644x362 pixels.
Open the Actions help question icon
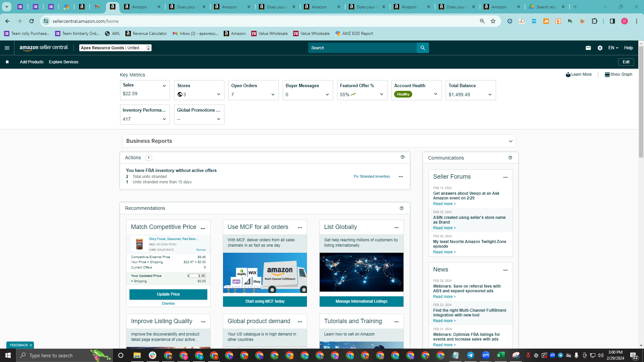pyautogui.click(x=402, y=157)
